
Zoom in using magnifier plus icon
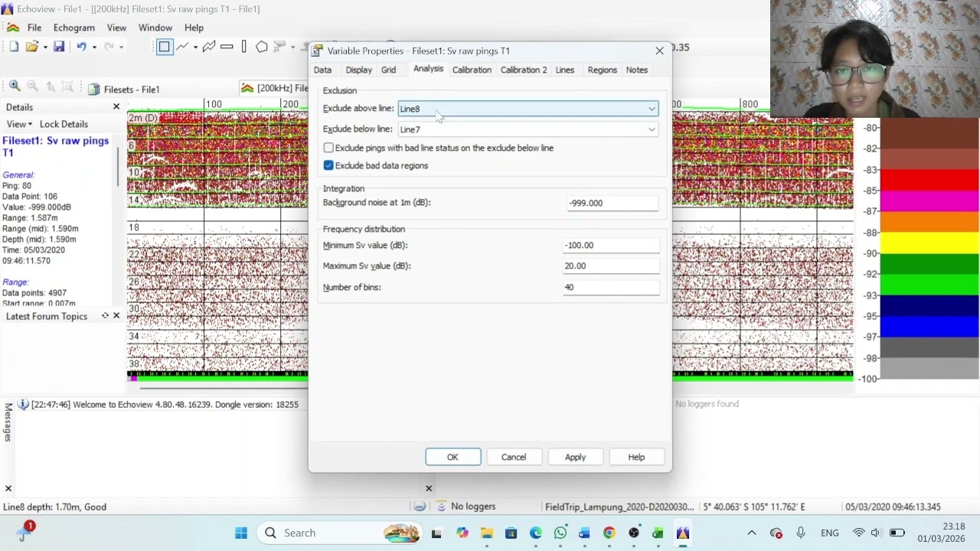point(15,86)
